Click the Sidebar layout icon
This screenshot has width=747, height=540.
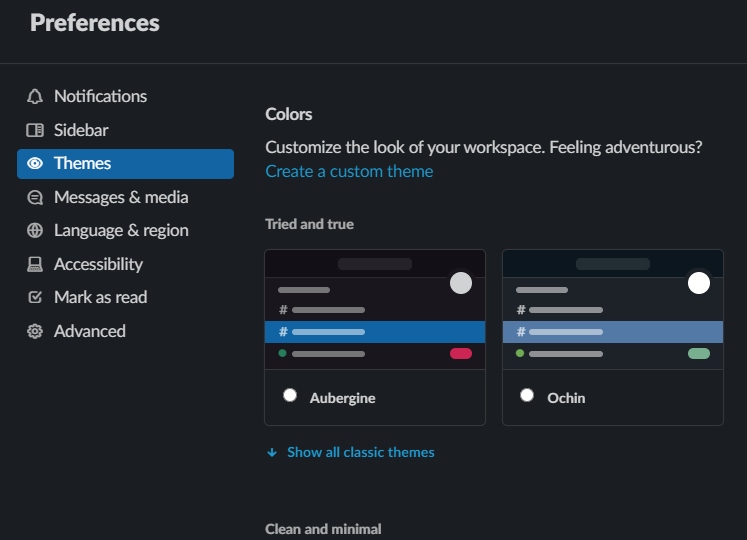pos(35,130)
